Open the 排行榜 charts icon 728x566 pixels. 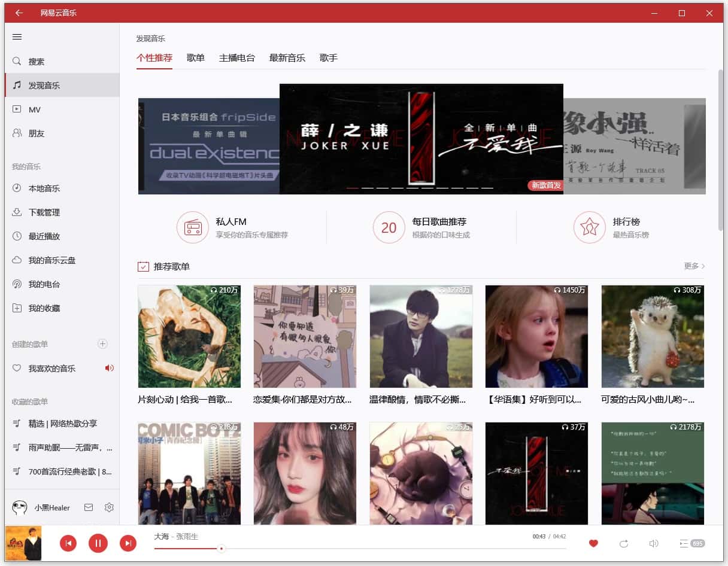click(590, 227)
